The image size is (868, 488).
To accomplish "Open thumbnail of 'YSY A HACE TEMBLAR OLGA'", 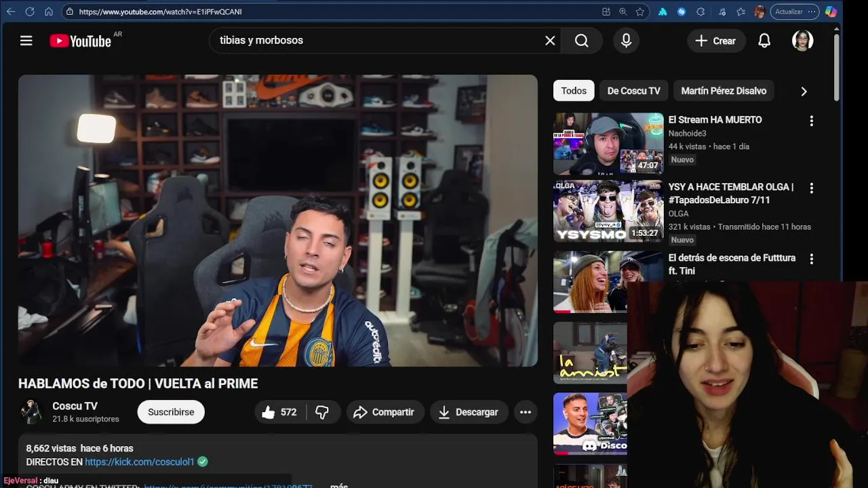I will [608, 211].
